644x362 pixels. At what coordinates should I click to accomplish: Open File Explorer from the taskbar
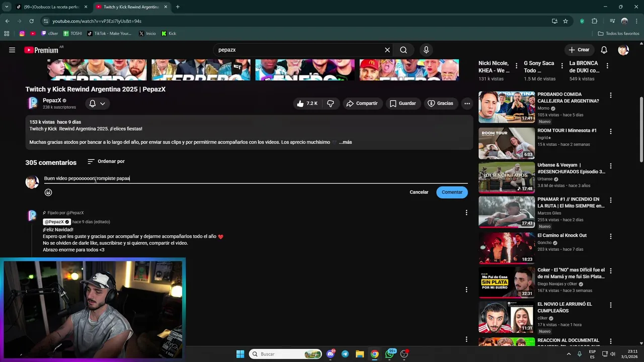pyautogui.click(x=360, y=354)
